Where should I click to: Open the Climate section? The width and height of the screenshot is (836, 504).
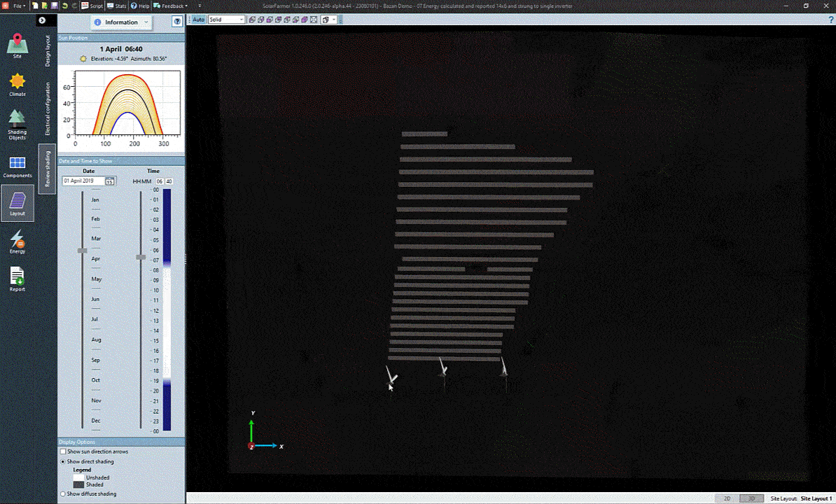point(18,85)
